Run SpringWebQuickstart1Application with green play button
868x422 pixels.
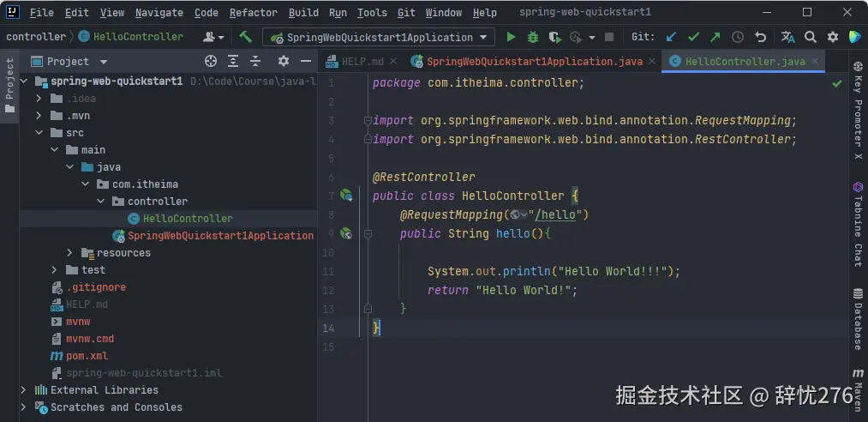511,37
